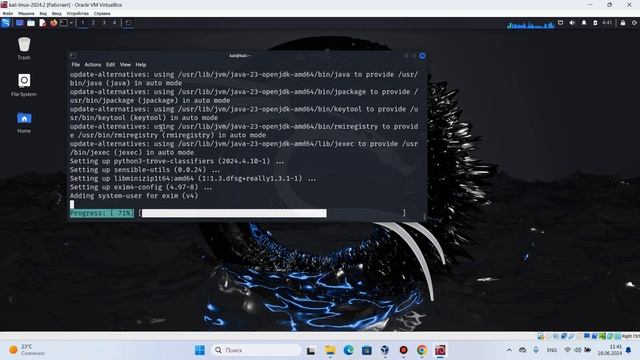Click the Windows taskbar search box

click(256, 350)
